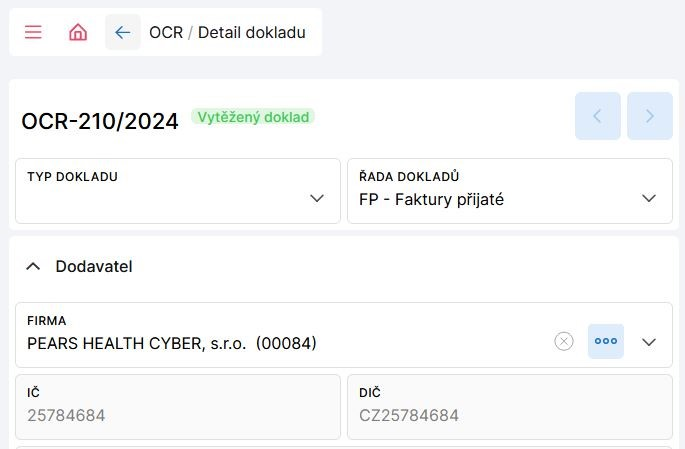
Task: Expand the Firma dropdown chevron
Action: pos(649,342)
